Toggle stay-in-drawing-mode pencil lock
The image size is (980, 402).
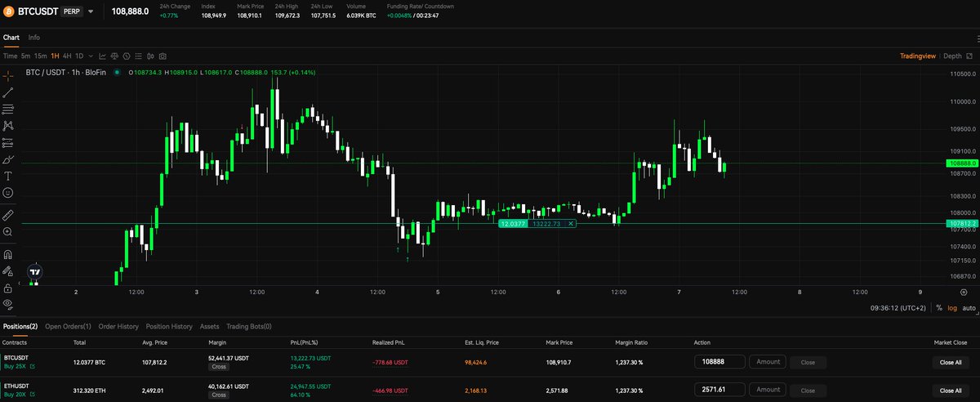8,271
